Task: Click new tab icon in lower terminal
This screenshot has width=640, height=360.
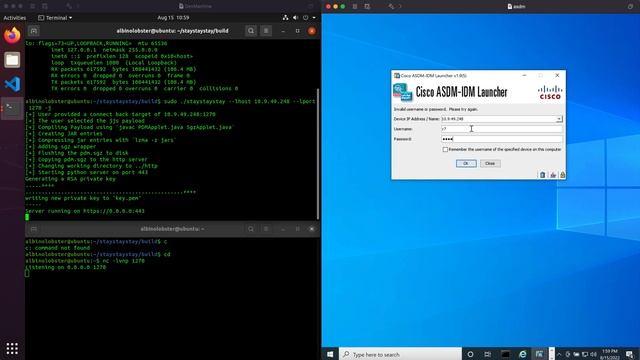Action: tap(34, 229)
